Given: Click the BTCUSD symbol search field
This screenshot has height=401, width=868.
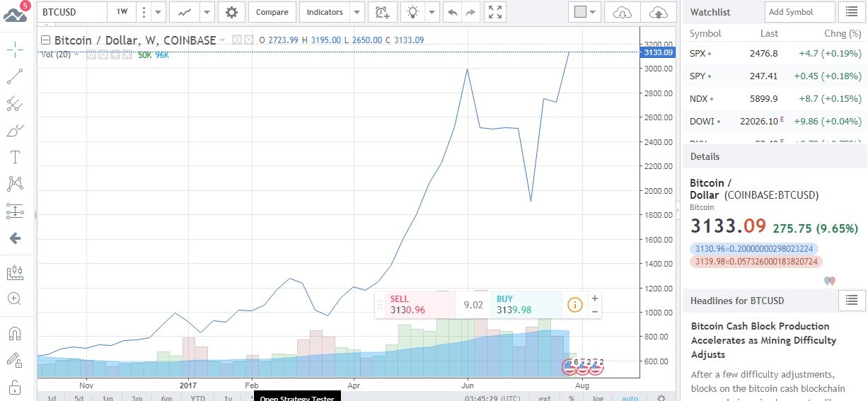Looking at the screenshot, I should point(71,12).
